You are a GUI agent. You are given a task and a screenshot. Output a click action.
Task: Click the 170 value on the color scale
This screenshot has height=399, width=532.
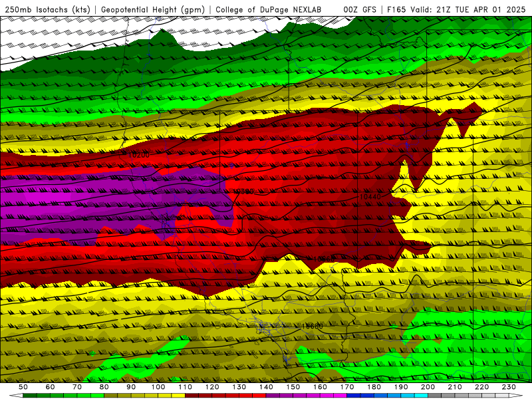click(x=346, y=387)
